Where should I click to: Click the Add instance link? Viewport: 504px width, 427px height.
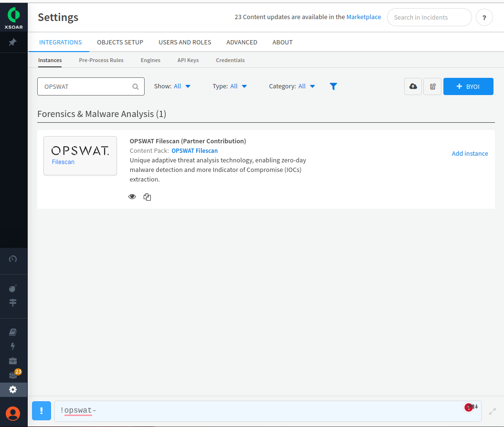[x=470, y=153]
